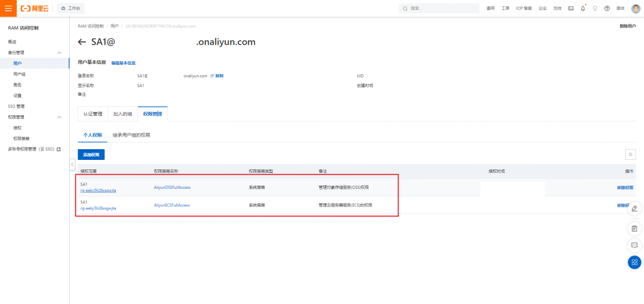Collapse the left sidebar with arrow handle
This screenshot has height=304, width=644.
tap(72, 164)
